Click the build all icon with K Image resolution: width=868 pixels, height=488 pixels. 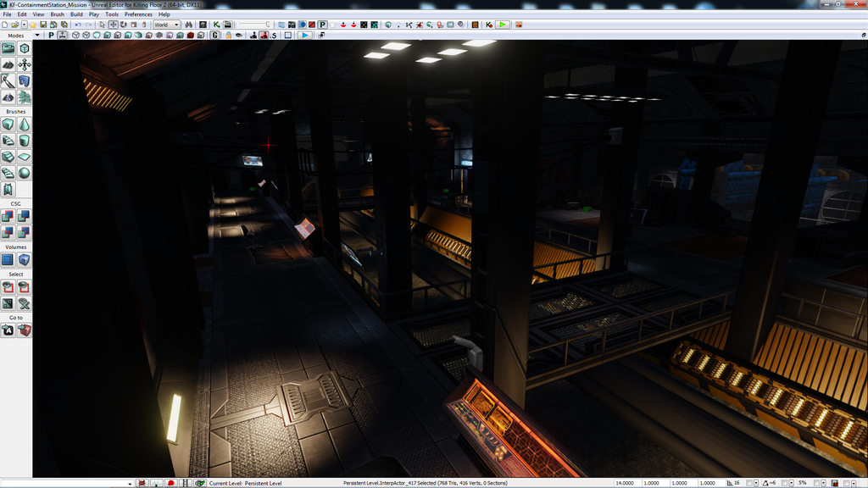click(489, 25)
